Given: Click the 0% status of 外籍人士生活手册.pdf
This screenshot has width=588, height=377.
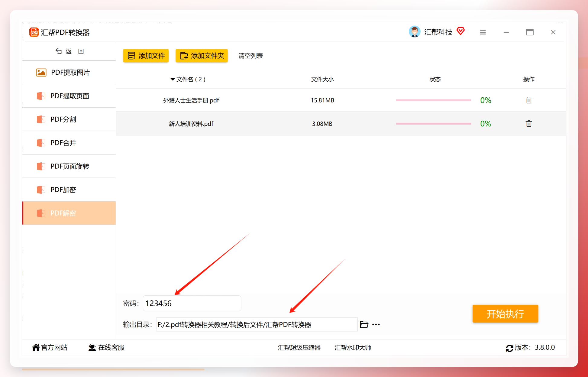Looking at the screenshot, I should 486,100.
